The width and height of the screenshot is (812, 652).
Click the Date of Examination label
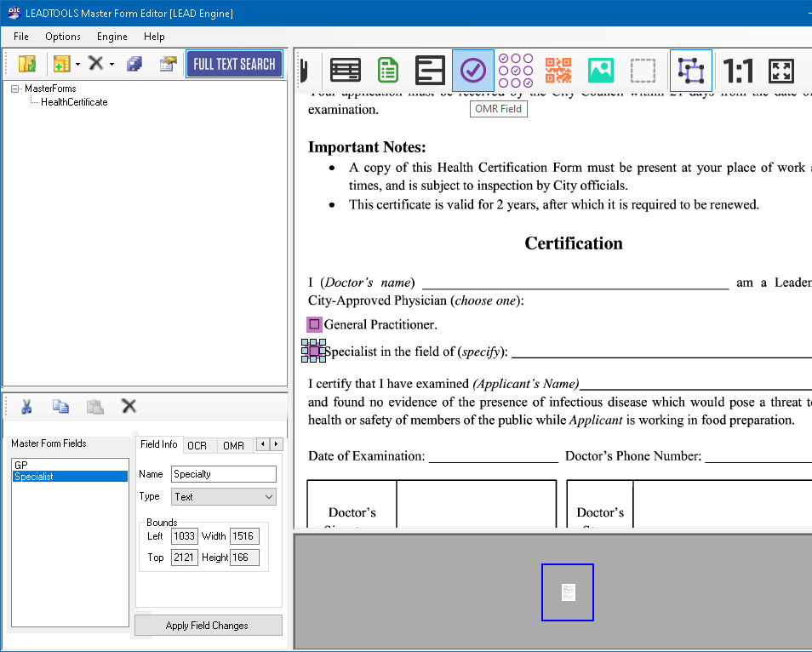tap(367, 455)
